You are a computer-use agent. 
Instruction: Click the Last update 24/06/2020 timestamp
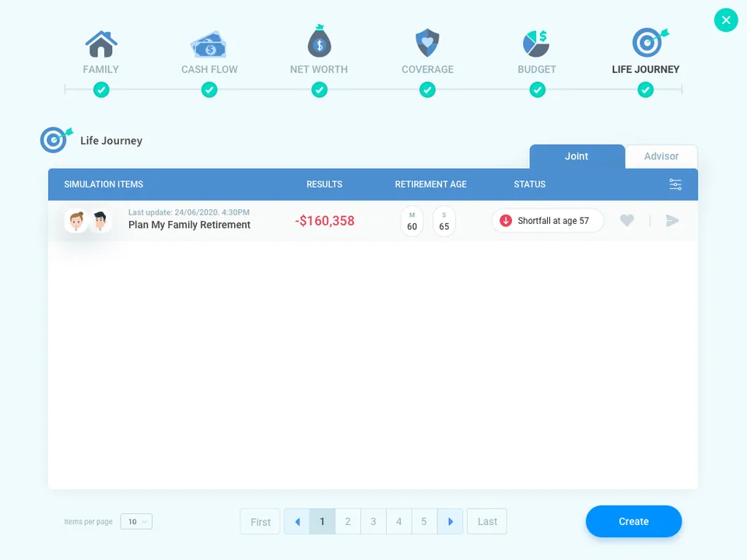[188, 212]
